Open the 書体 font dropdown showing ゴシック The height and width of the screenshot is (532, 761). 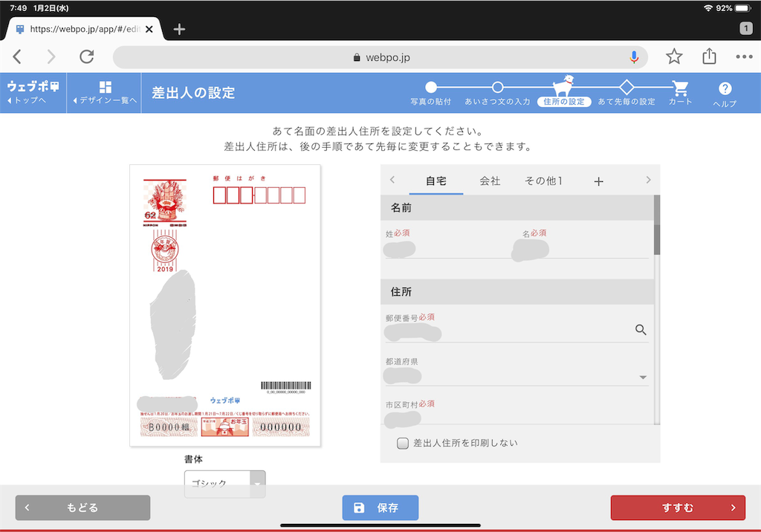(224, 483)
